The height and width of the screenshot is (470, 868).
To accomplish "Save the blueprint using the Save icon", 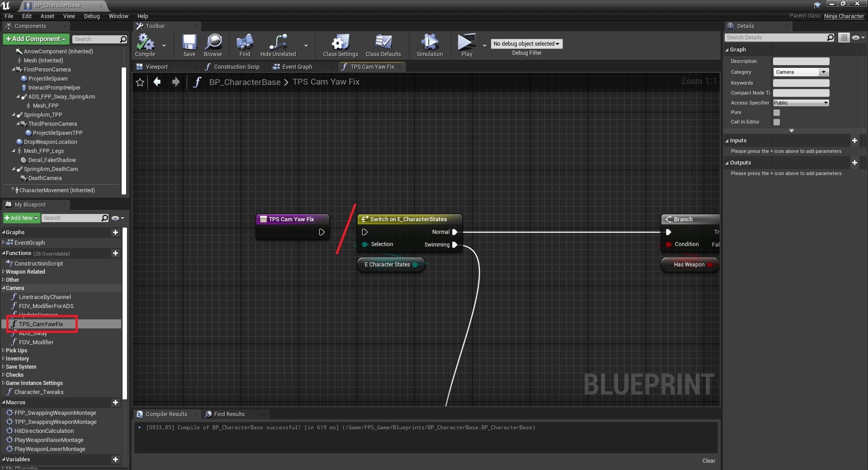I will [x=189, y=43].
